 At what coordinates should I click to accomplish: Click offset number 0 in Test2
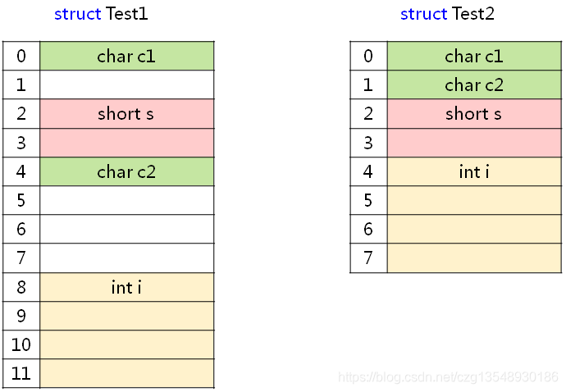click(x=368, y=56)
